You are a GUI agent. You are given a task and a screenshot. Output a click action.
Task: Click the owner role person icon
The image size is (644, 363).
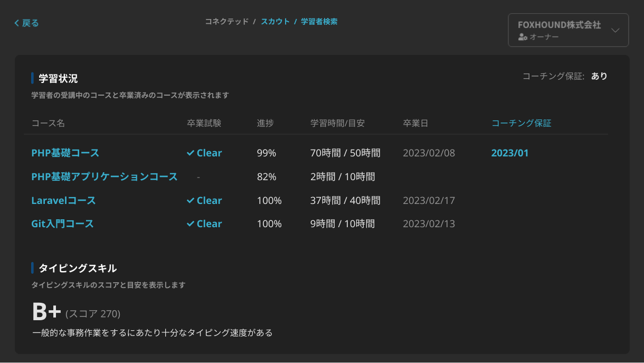pyautogui.click(x=523, y=37)
